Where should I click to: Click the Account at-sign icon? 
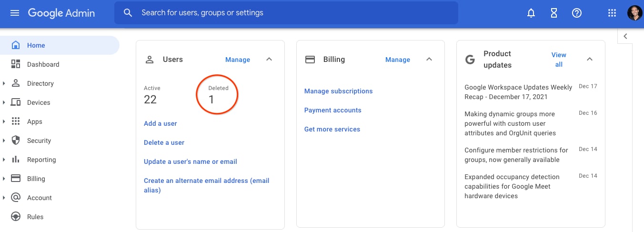16,198
